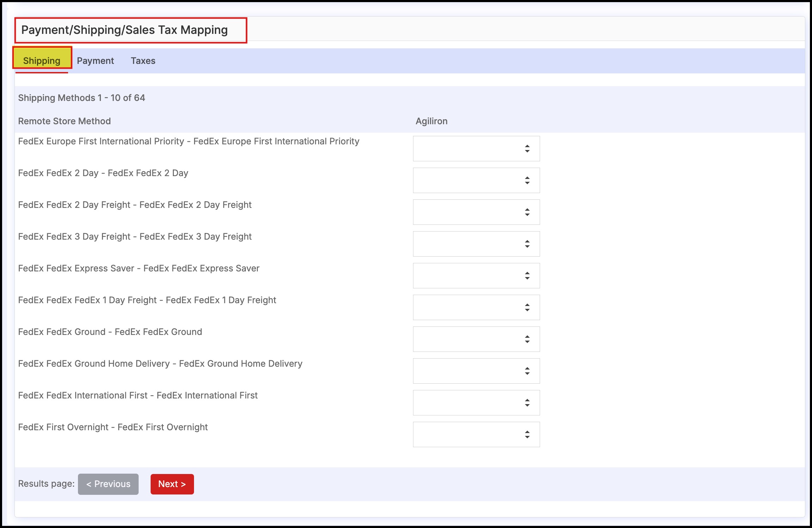Switch to the Payment tab
Image resolution: width=812 pixels, height=528 pixels.
tap(95, 61)
